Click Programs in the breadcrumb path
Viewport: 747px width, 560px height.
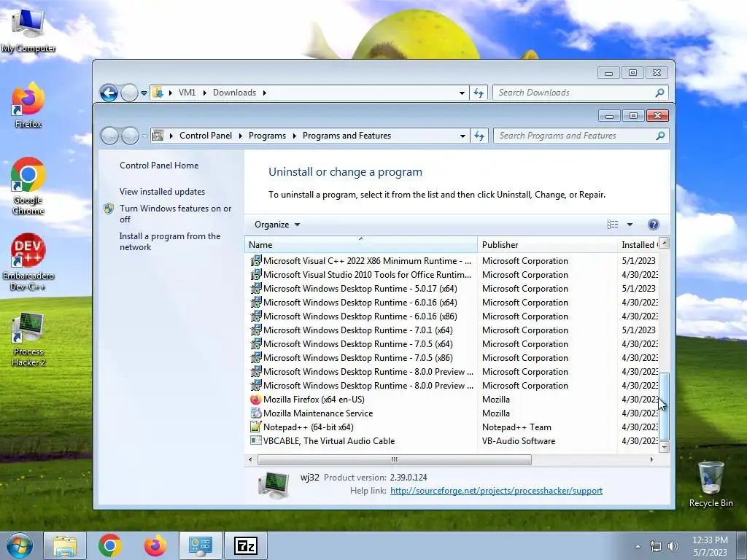pos(267,135)
